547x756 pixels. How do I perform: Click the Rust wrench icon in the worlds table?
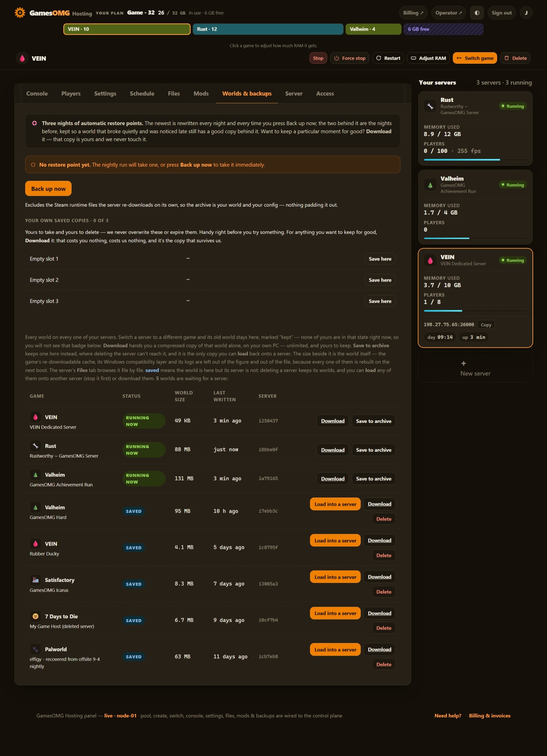[x=35, y=446]
